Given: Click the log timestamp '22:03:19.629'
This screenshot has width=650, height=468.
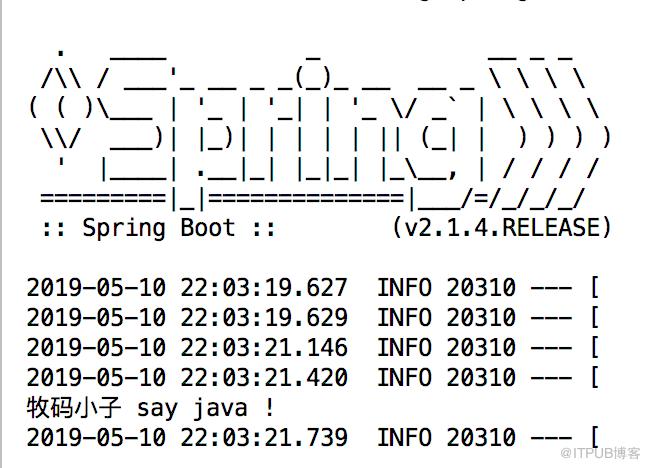Looking at the screenshot, I should coord(264,317).
